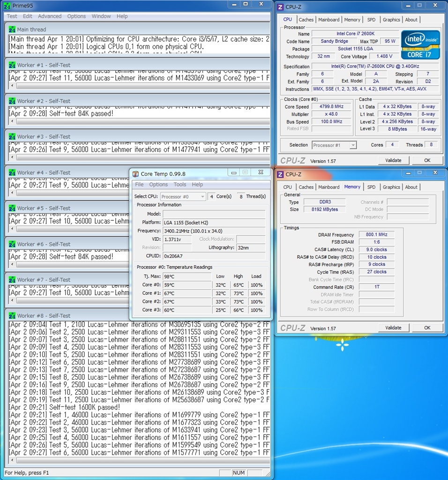Viewport: 448px width, 480px height.
Task: Click the Multiplier x 48.0 value
Action: [331, 114]
